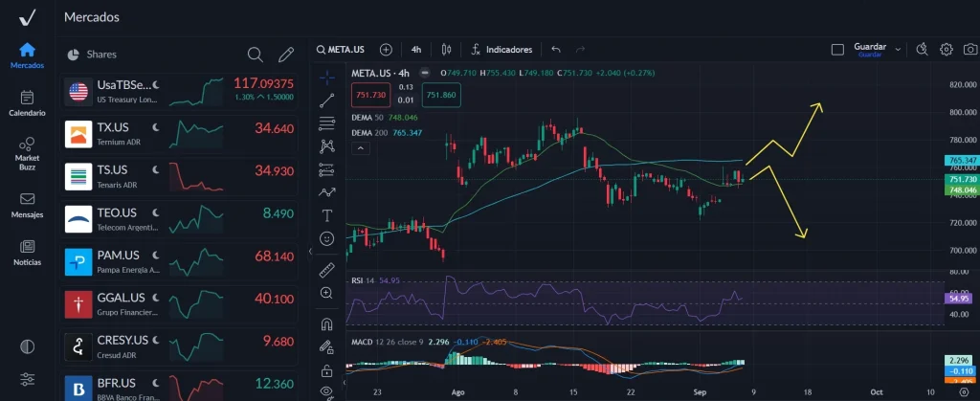This screenshot has width=980, height=401.
Task: Select the brush zigzag drawing tool
Action: (327, 192)
